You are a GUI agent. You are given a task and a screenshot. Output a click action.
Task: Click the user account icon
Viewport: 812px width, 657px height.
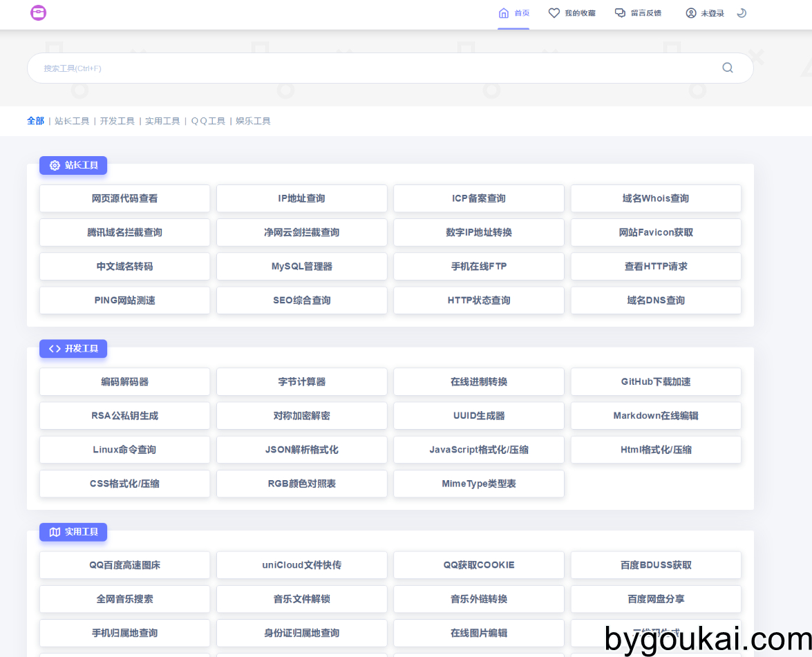click(691, 13)
